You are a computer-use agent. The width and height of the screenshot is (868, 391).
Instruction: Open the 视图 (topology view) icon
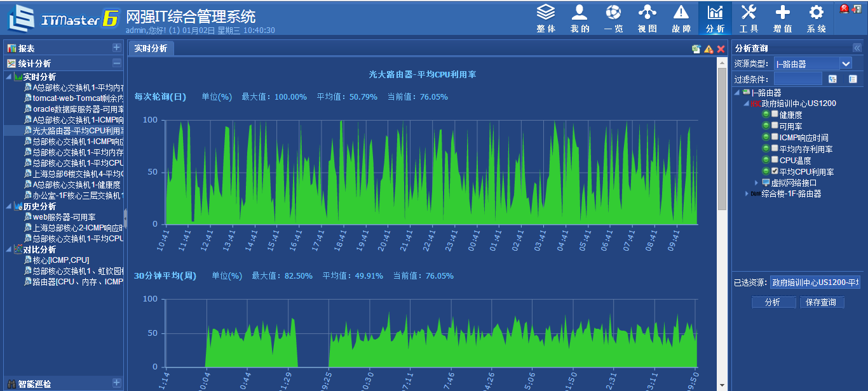(x=647, y=18)
